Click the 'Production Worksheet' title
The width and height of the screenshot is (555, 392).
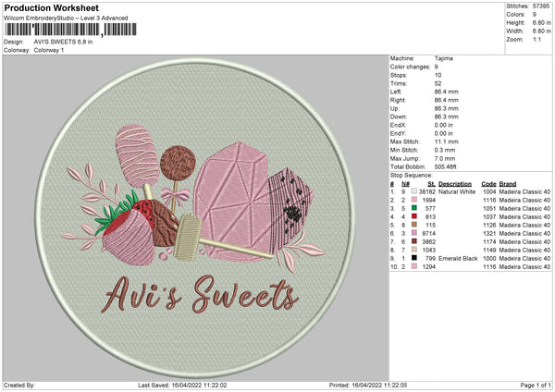click(x=51, y=7)
